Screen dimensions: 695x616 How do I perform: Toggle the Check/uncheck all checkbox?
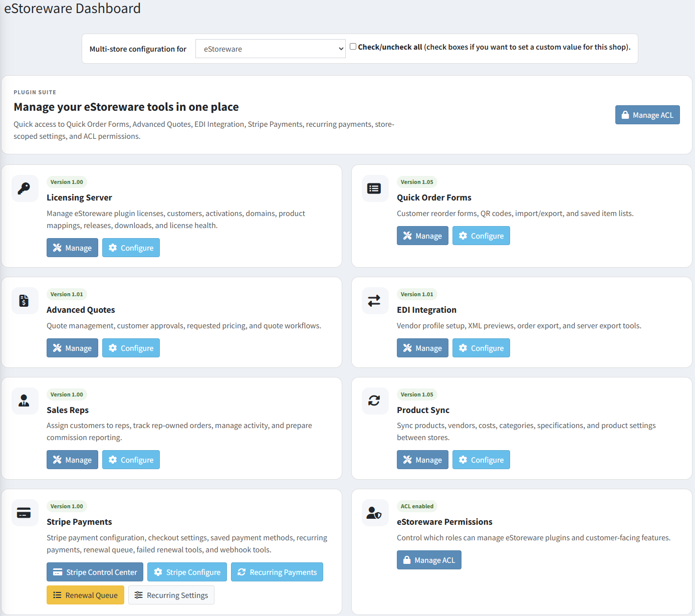[x=353, y=47]
